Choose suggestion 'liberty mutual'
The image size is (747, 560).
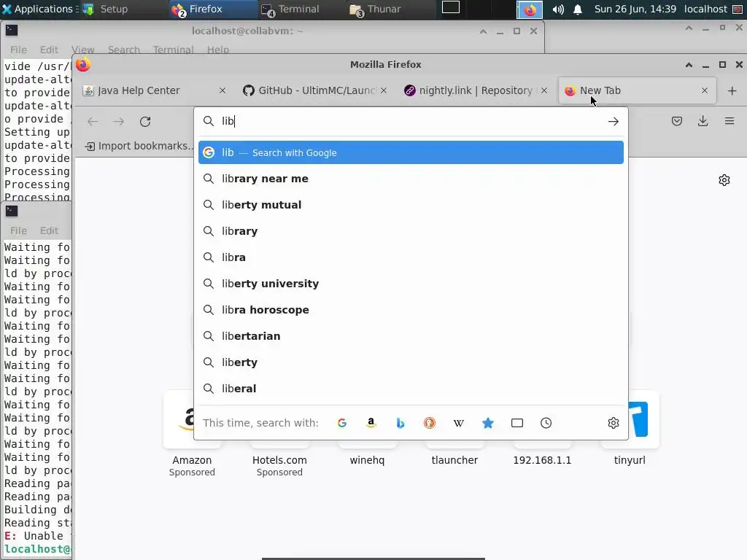coord(411,205)
